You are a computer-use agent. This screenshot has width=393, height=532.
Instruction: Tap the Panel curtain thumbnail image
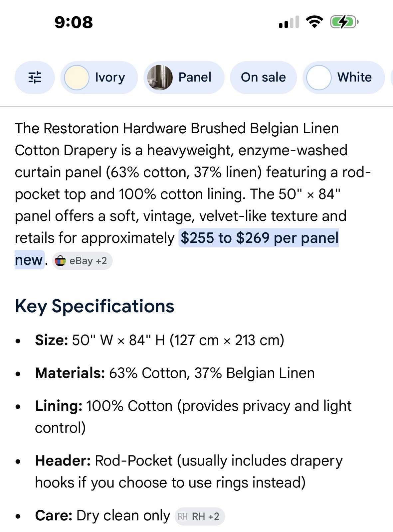click(160, 77)
